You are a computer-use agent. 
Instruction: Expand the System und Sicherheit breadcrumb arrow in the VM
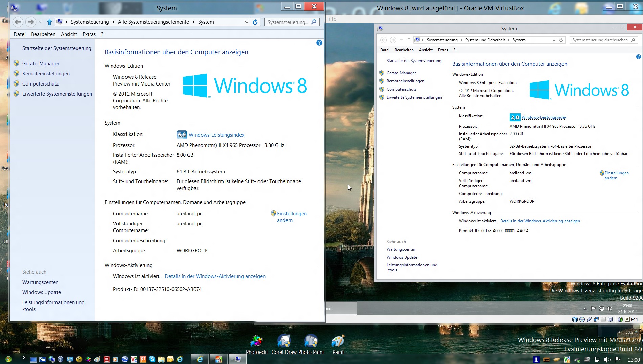509,40
